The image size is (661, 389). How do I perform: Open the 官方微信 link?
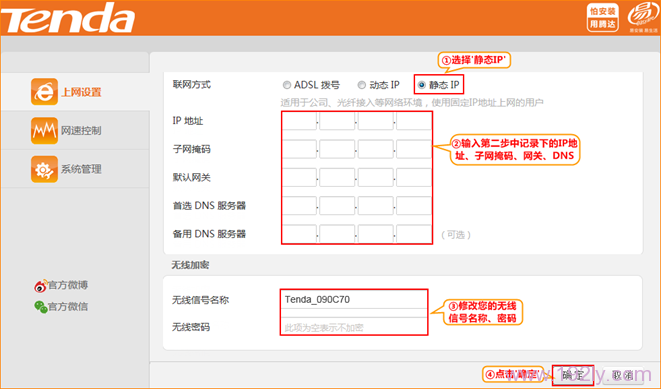(x=68, y=306)
